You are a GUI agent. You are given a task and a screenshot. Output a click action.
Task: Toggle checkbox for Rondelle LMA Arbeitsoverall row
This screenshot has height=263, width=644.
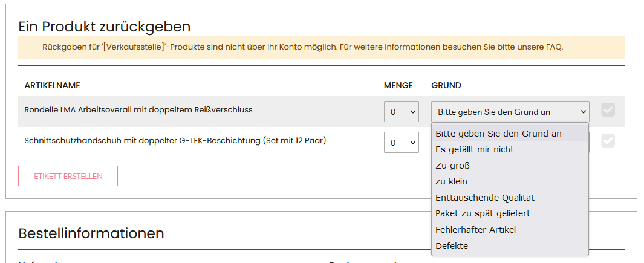coord(608,110)
